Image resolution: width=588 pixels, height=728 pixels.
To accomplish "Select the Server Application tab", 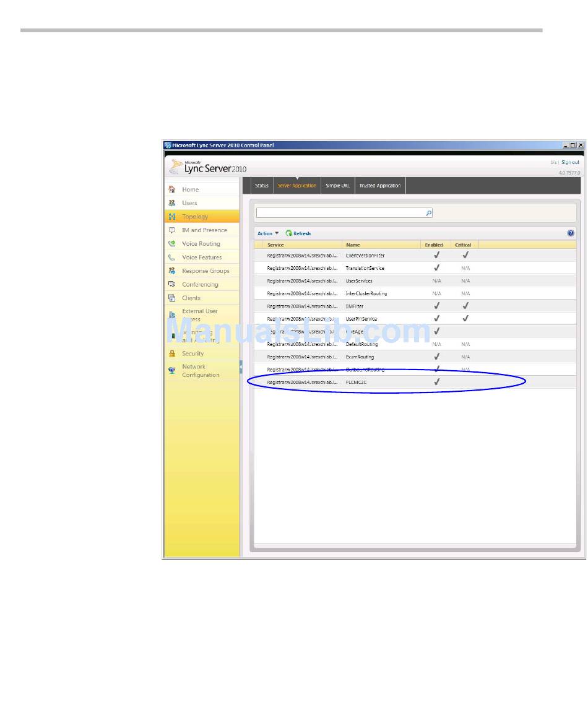I will point(297,185).
